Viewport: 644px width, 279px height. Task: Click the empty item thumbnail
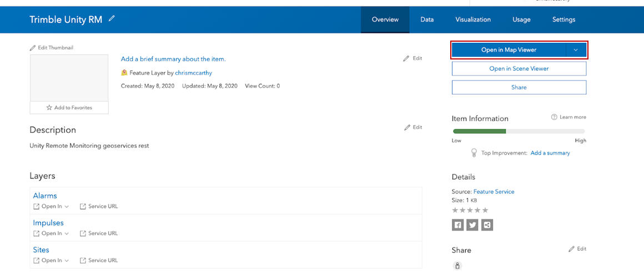(69, 77)
